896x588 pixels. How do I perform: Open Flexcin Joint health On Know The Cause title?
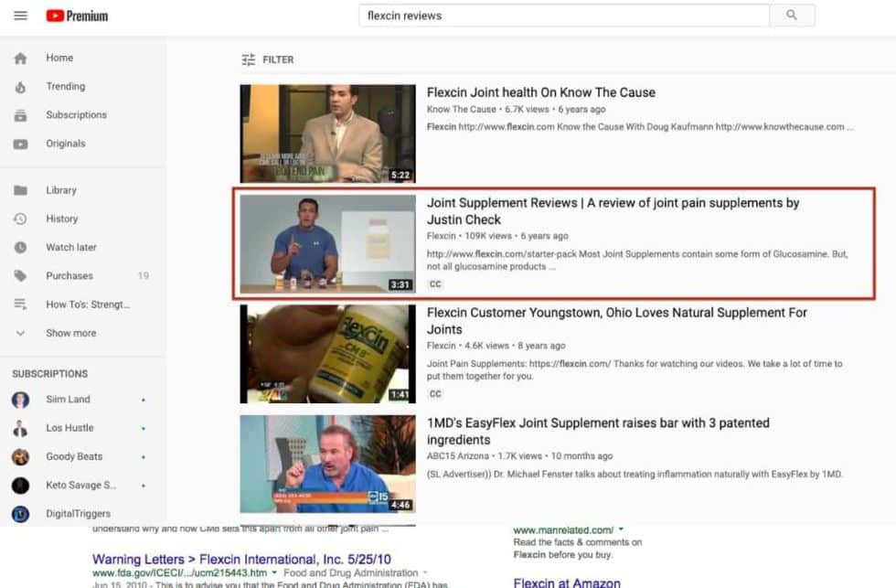coord(541,92)
